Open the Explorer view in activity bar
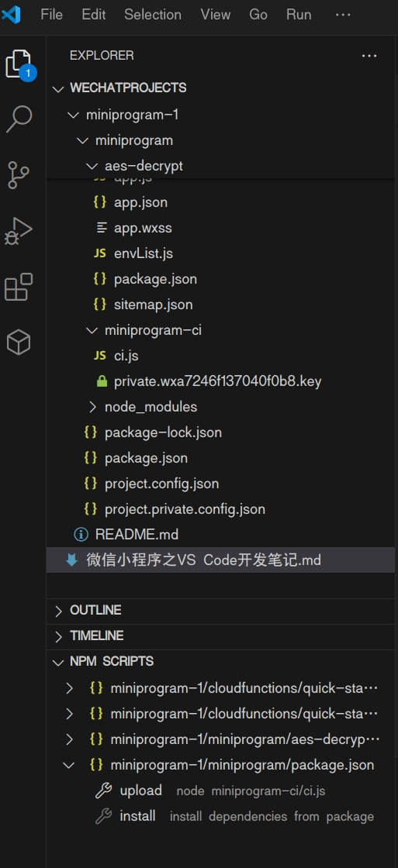Image resolution: width=398 pixels, height=868 pixels. click(x=19, y=63)
